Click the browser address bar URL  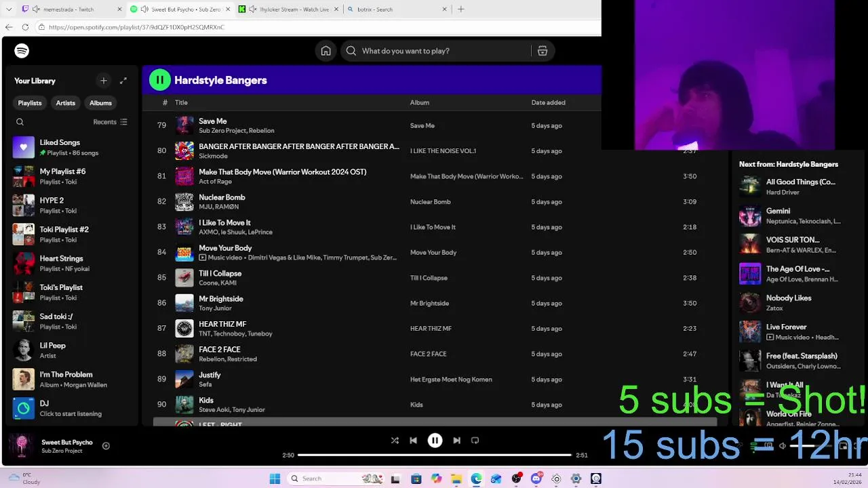[136, 27]
